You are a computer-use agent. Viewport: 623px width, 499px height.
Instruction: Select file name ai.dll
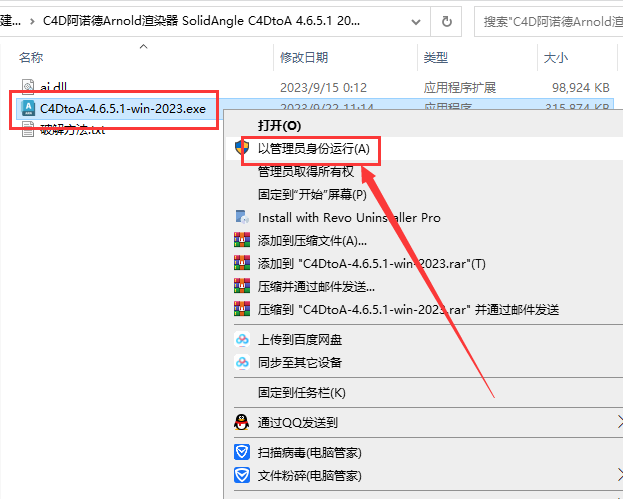(53, 87)
